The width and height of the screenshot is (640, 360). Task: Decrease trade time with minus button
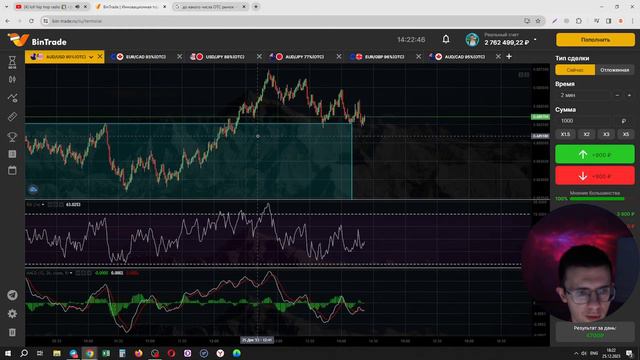point(617,95)
